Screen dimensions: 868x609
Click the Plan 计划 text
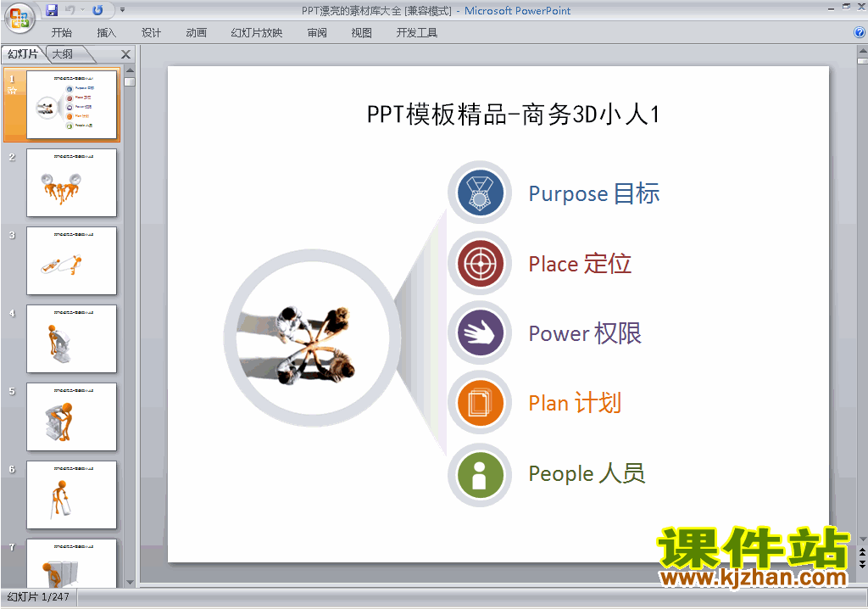point(576,403)
